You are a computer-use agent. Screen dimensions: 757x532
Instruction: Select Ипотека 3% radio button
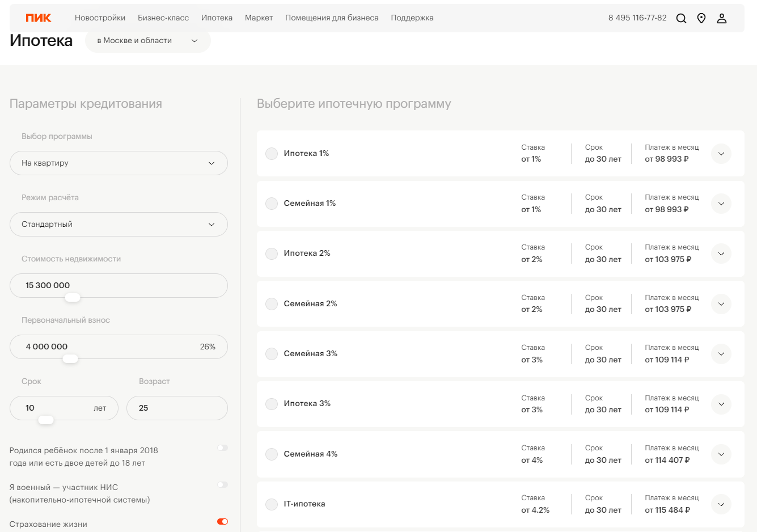point(272,404)
